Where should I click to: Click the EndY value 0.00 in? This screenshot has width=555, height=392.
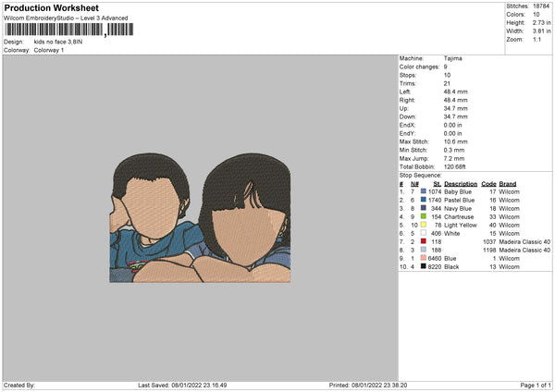(x=452, y=133)
